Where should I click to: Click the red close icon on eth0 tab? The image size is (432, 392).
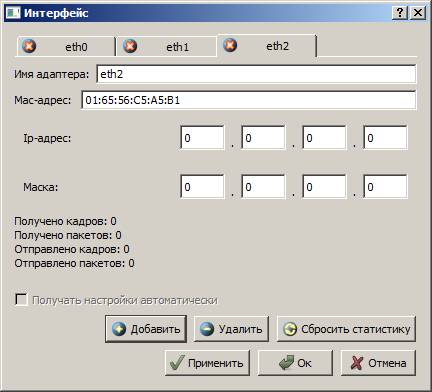pos(29,46)
